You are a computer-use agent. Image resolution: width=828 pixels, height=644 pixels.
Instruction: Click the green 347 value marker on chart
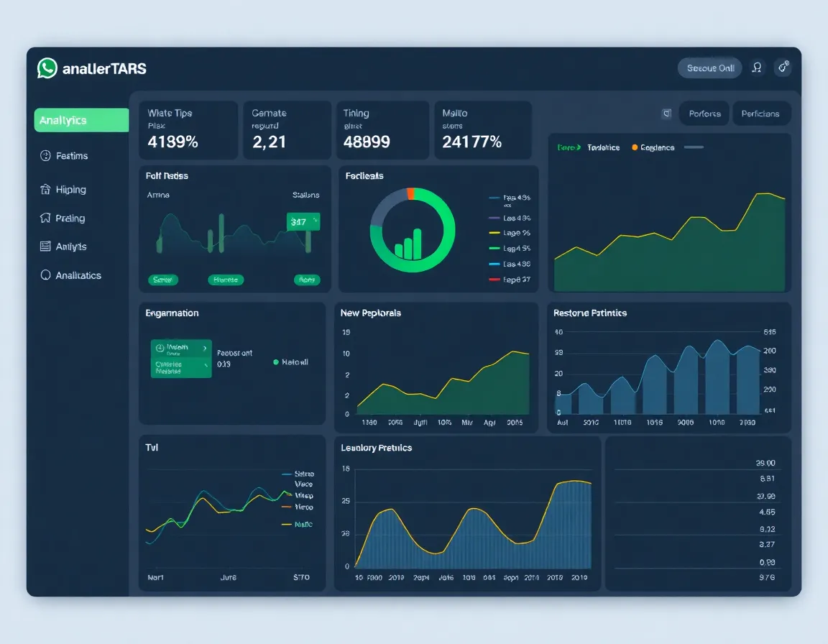(303, 221)
